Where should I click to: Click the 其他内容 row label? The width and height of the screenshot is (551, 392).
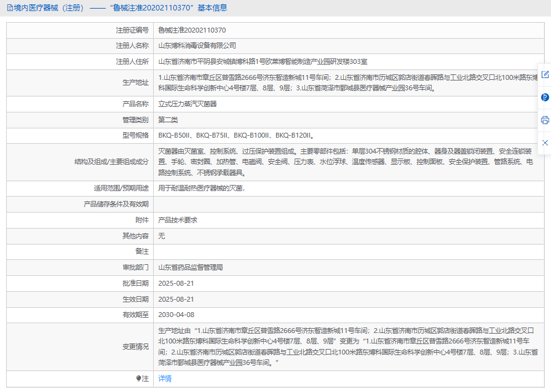(x=136, y=236)
